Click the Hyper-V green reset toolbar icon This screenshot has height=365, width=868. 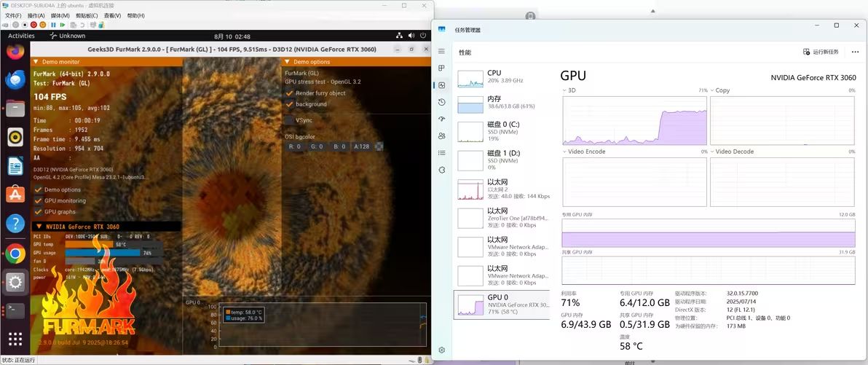(62, 25)
